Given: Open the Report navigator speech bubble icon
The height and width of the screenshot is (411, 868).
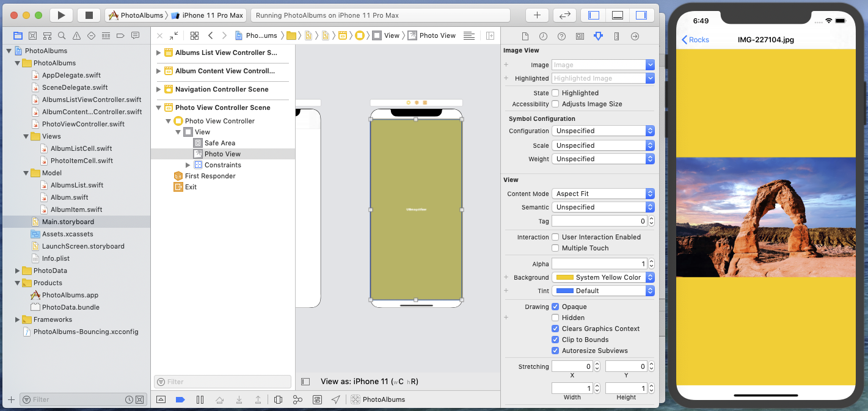Looking at the screenshot, I should 136,35.
